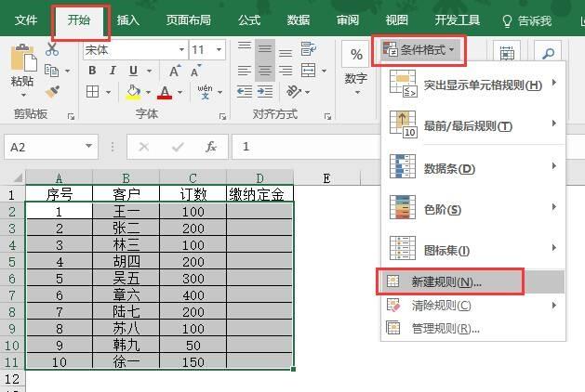
Task: Click the 告诉我 search box
Action: 527,20
